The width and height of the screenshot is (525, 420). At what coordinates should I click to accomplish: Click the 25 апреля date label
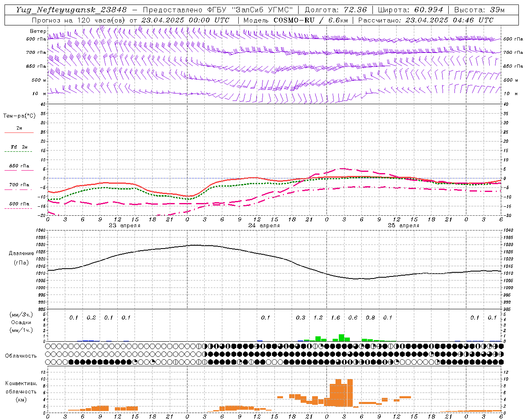point(403,226)
